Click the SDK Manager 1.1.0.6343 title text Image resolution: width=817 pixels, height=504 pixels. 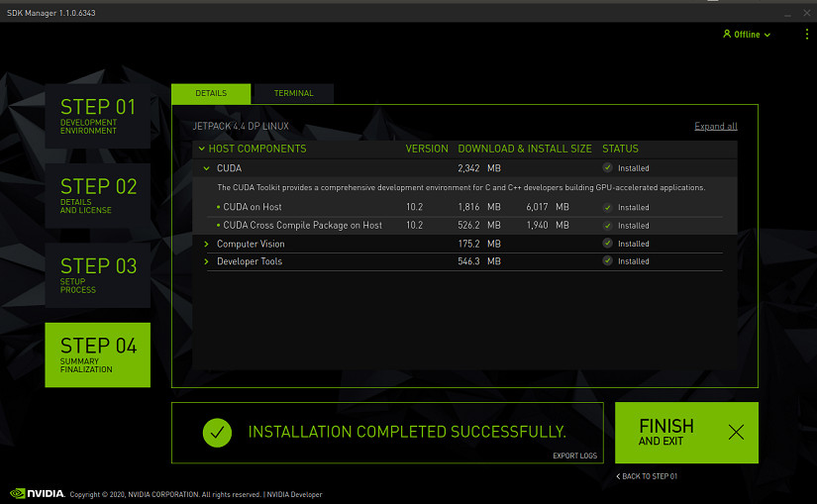click(x=51, y=13)
